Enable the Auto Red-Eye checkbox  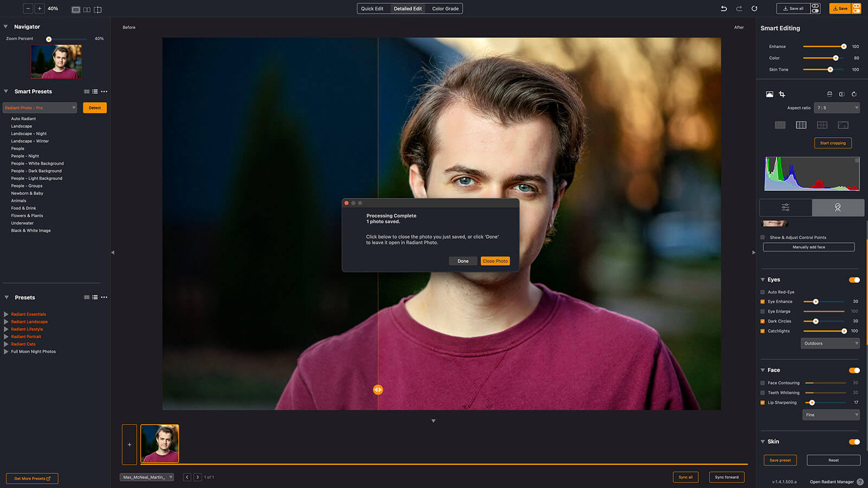tap(762, 292)
